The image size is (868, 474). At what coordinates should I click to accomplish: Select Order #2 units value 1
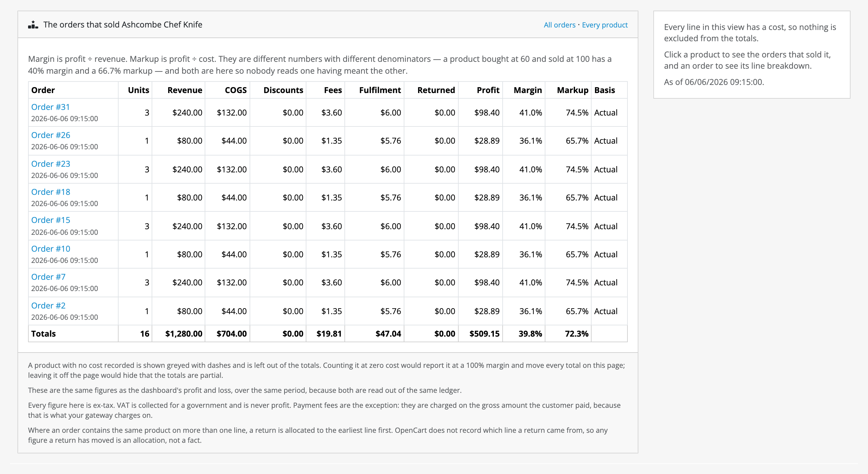coord(147,311)
